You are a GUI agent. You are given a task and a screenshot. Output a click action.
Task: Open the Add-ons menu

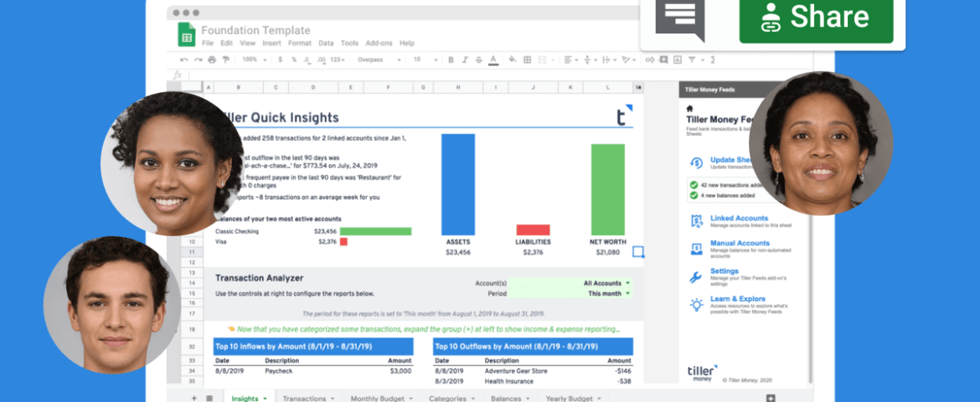click(379, 44)
